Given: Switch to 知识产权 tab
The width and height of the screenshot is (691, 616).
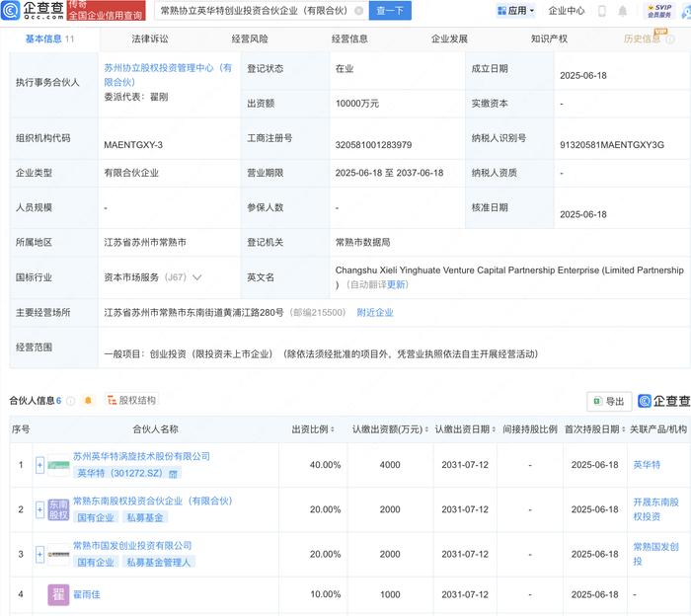Looking at the screenshot, I should (x=549, y=38).
